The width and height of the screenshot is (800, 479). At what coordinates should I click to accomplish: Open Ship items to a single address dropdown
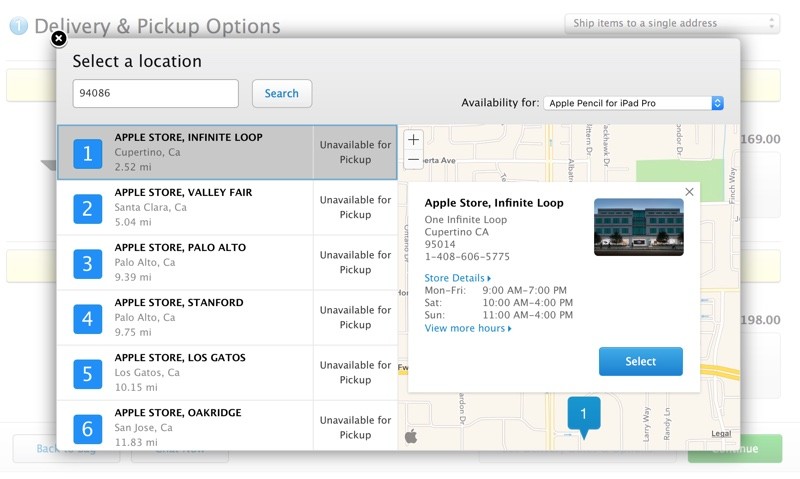(672, 23)
